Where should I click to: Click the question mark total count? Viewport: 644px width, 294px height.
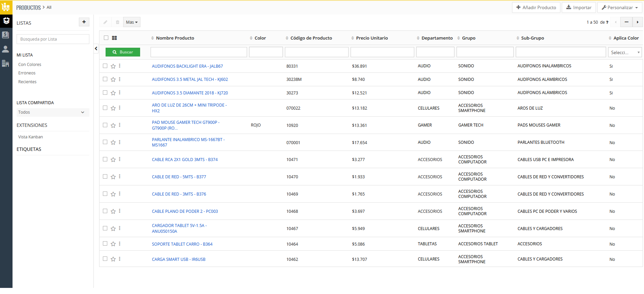(607, 22)
